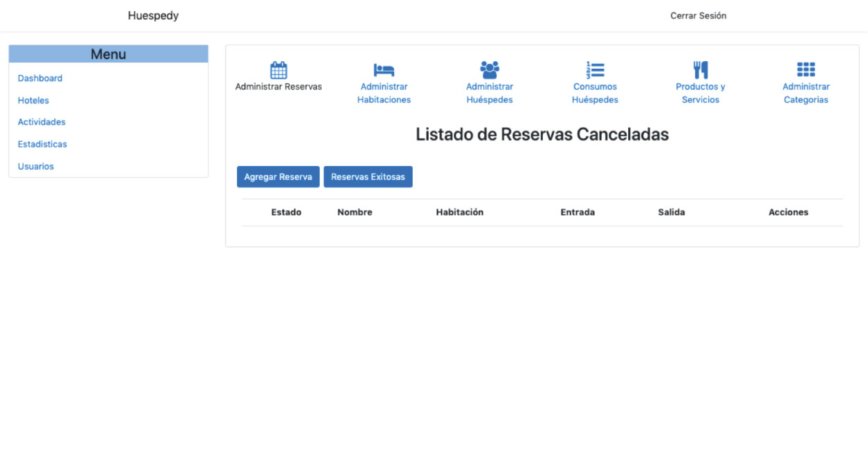Viewport: 868px width, 463px height.
Task: Navigate to Usuarios in the sidebar
Action: (x=35, y=167)
